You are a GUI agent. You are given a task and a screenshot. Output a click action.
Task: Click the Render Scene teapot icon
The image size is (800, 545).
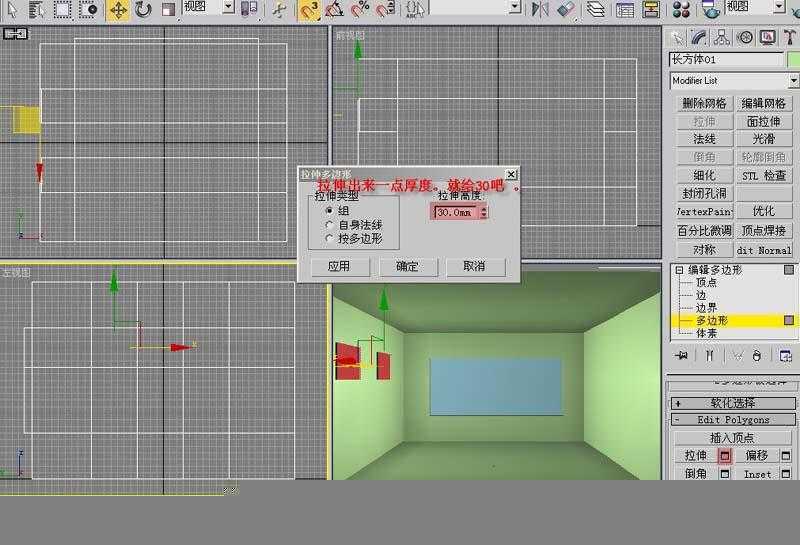710,9
